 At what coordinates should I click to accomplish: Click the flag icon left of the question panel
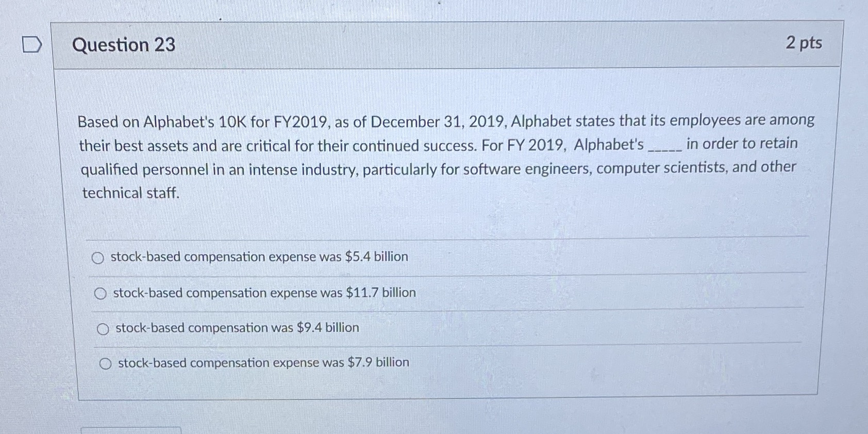click(32, 45)
